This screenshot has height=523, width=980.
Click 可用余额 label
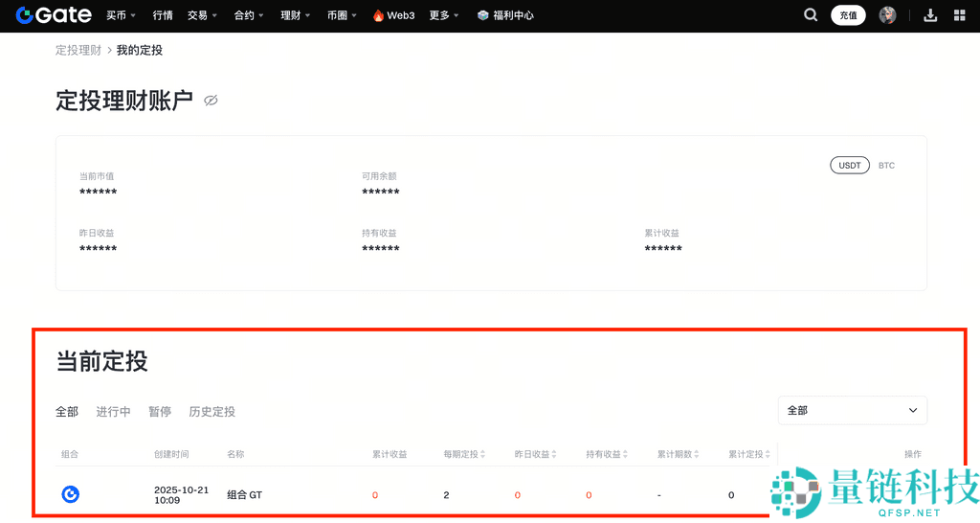[379, 176]
